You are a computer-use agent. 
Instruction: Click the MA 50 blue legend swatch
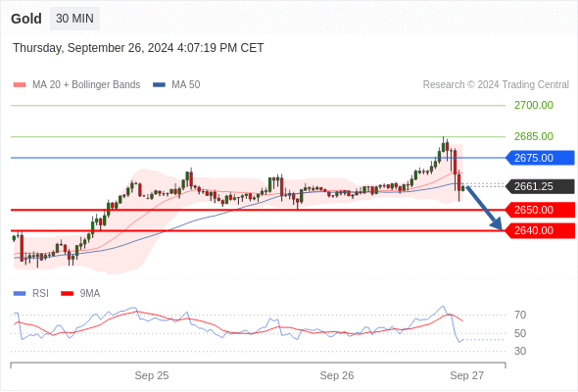tap(159, 85)
